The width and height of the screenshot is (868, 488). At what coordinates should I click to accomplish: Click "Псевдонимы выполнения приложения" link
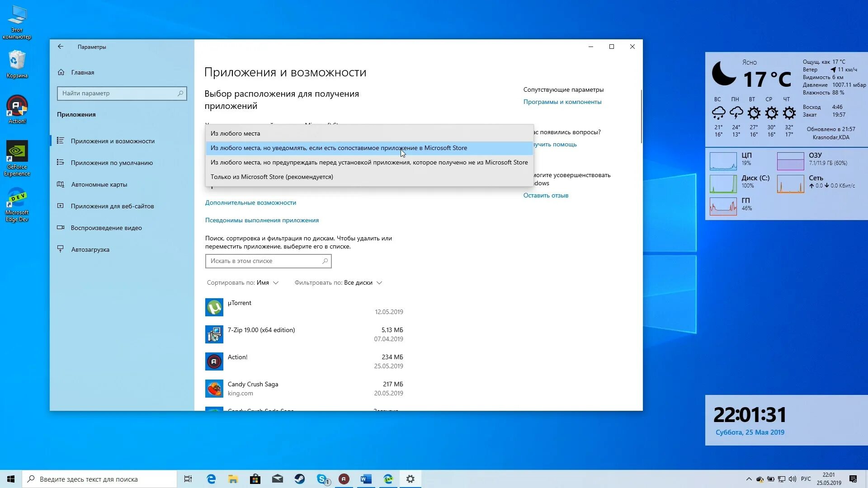[262, 220]
